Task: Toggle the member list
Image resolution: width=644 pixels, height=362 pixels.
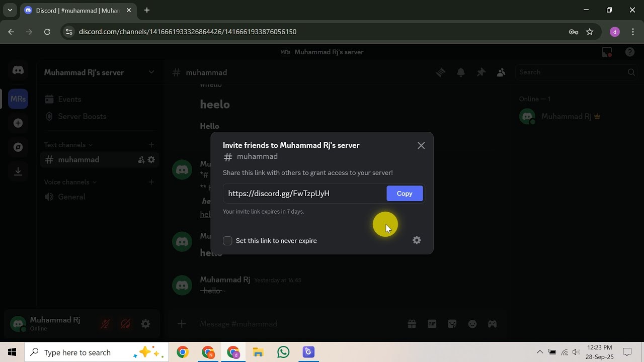Action: tap(501, 72)
